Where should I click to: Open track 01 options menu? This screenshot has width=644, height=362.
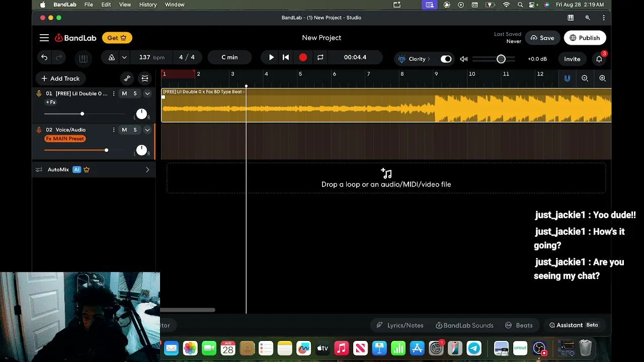pyautogui.click(x=114, y=94)
